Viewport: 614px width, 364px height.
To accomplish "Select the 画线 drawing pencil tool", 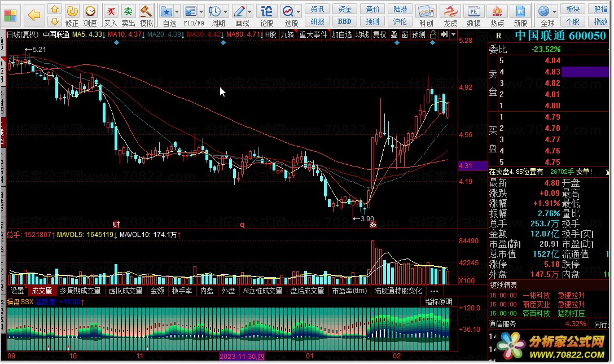I will pyautogui.click(x=239, y=11).
